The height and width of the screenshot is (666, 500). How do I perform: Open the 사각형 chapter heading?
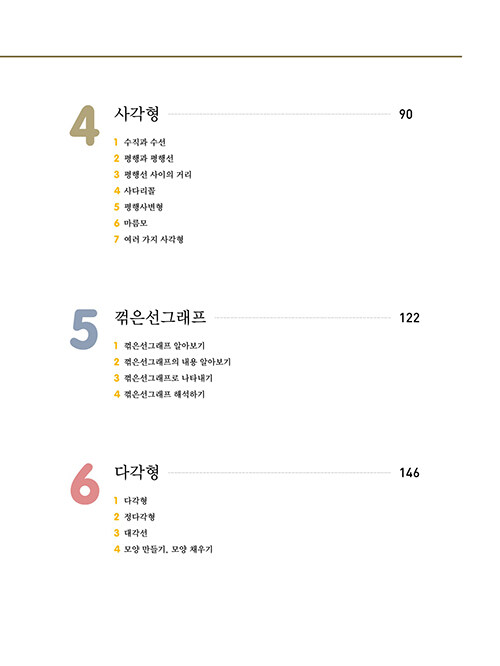point(137,114)
